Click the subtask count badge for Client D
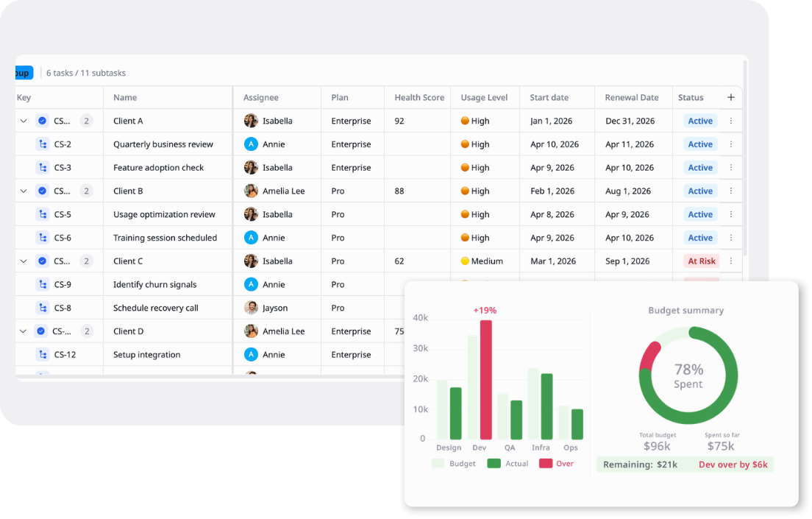This screenshot has width=812, height=519. click(87, 331)
